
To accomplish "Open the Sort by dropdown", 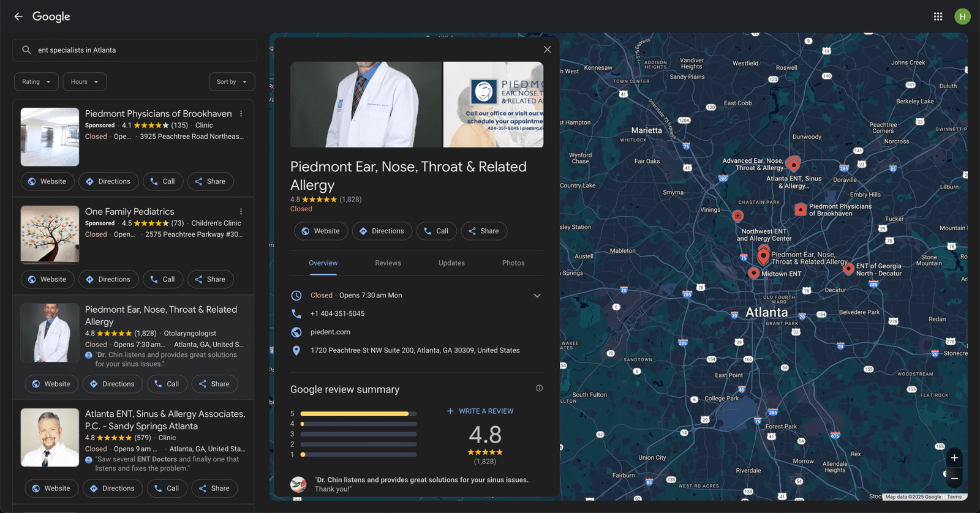I will [x=232, y=82].
